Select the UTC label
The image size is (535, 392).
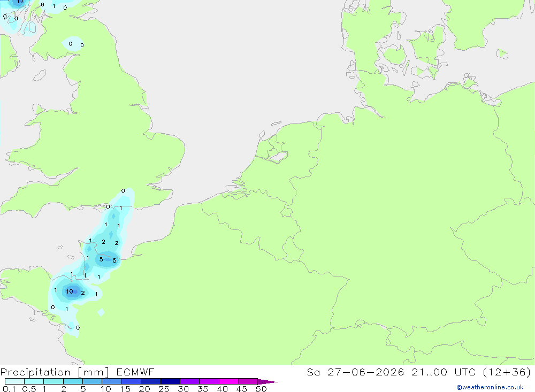pyautogui.click(x=465, y=372)
